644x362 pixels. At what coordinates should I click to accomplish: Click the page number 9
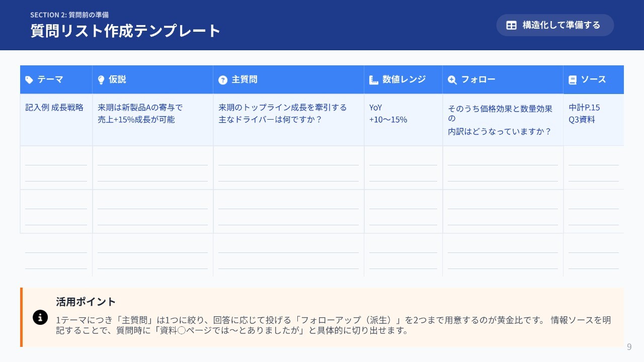coord(629,347)
